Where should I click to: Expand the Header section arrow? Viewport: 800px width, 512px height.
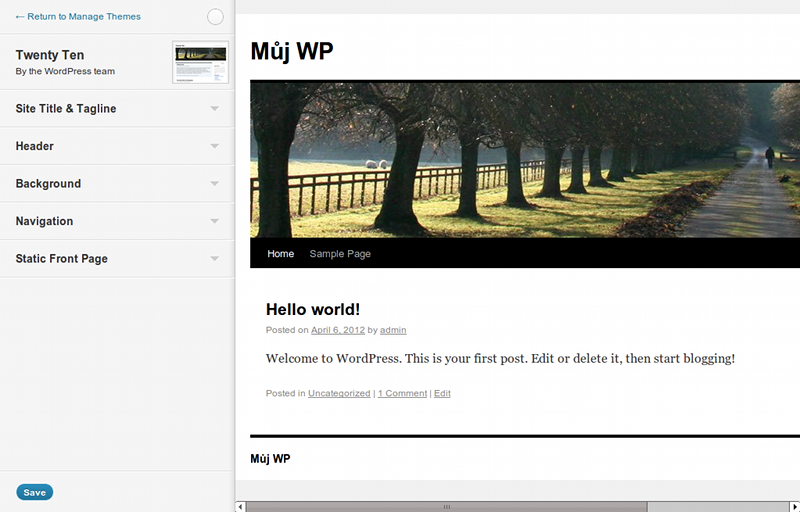click(x=215, y=146)
